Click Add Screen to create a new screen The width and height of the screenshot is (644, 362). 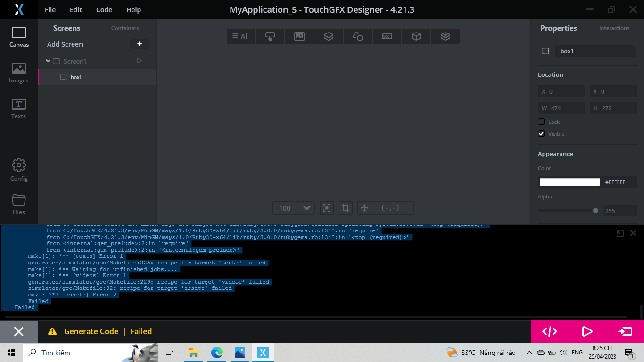tap(64, 44)
